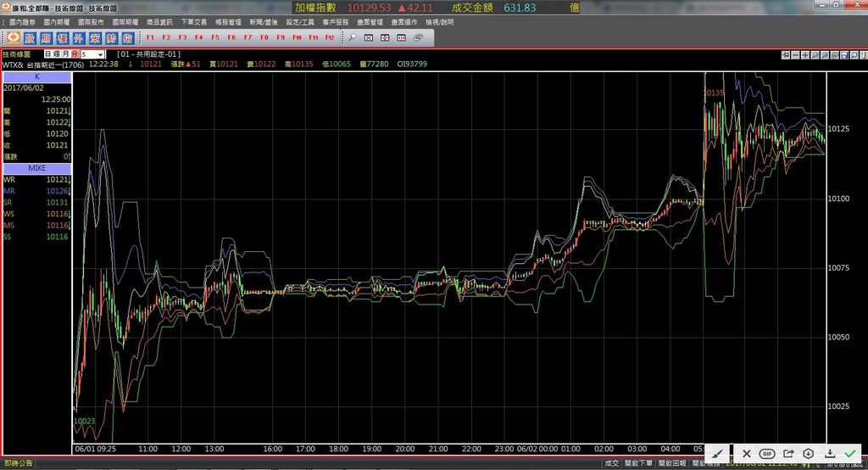This screenshot has width=868, height=470.
Task: Click the share export icon in capture toolbar
Action: point(788,453)
